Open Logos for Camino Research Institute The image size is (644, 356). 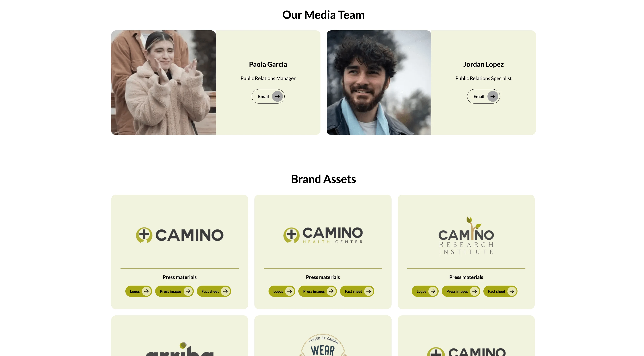(425, 291)
